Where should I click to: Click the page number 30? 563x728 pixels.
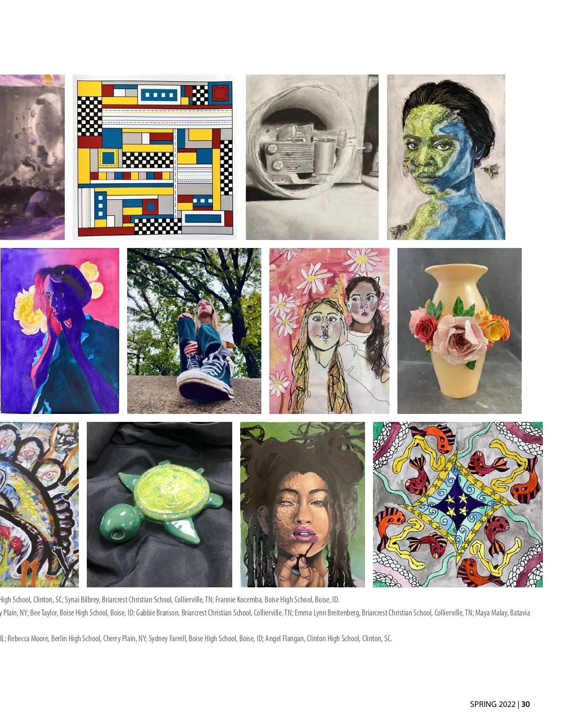point(525,704)
